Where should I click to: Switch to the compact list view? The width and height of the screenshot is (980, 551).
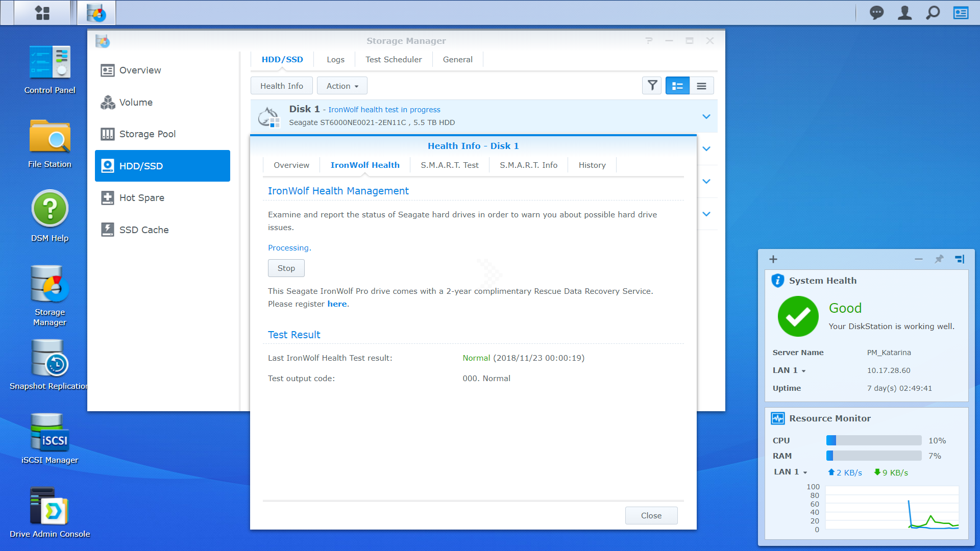coord(701,86)
